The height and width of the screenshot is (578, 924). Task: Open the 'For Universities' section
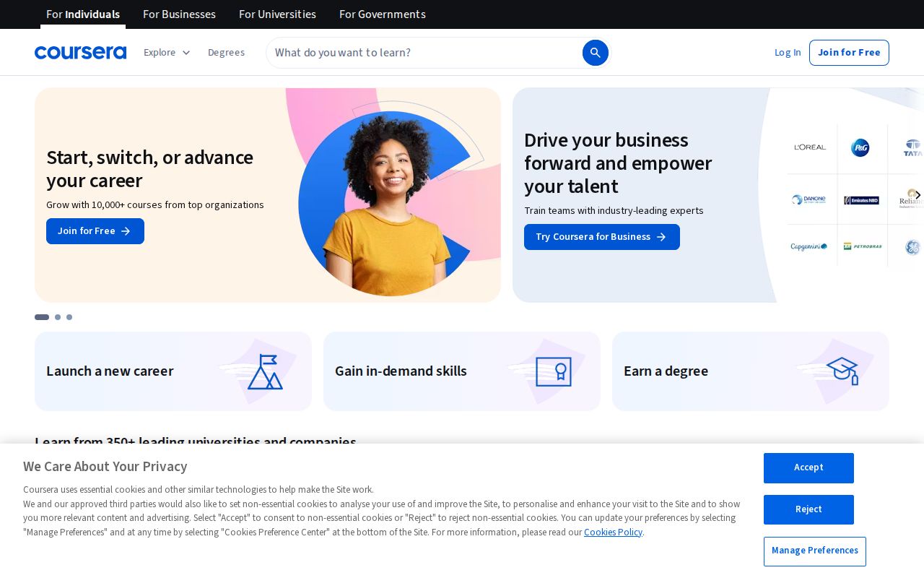277,14
